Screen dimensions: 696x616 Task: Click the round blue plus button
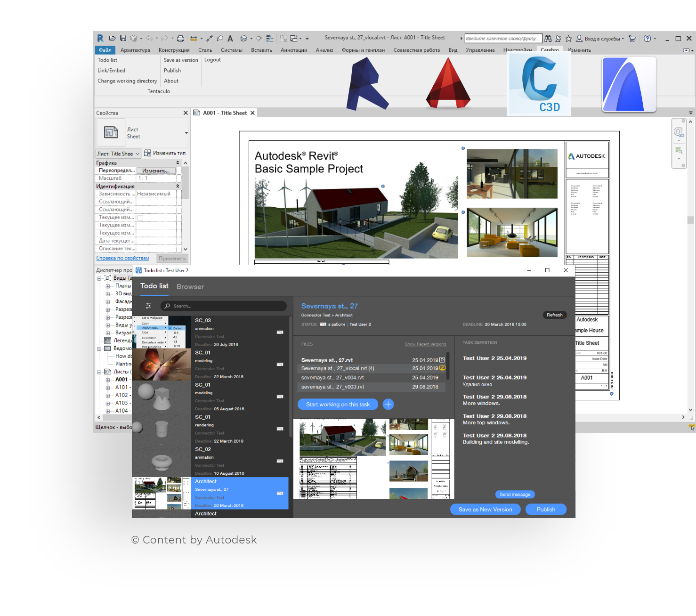point(388,404)
